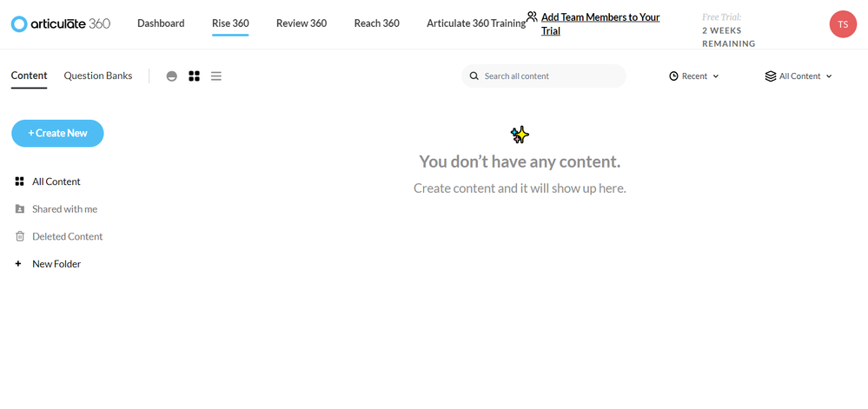Screen dimensions: 868x409
Task: Click the New Folder plus icon
Action: tap(18, 264)
